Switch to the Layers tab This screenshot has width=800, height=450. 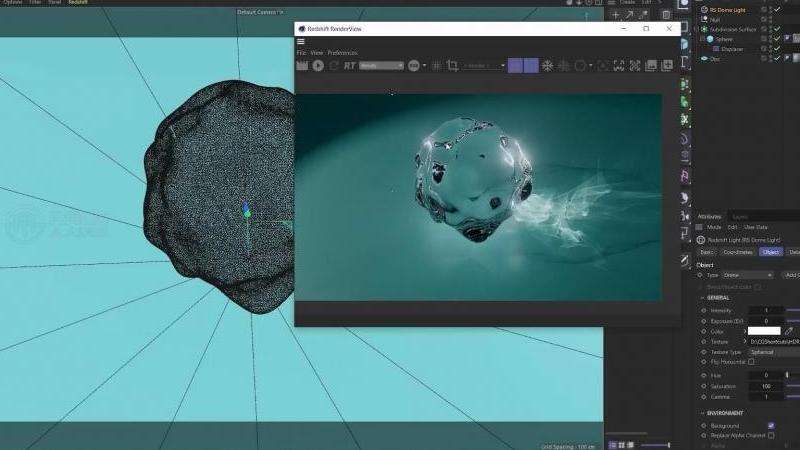(x=740, y=216)
